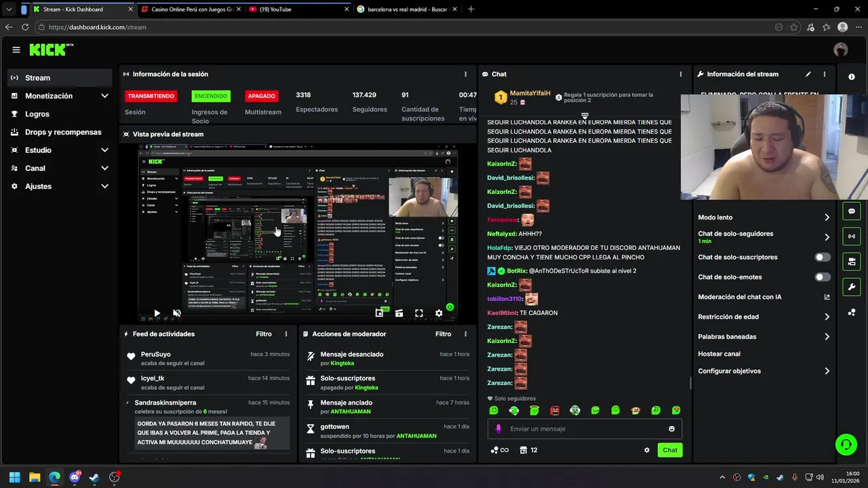The width and height of the screenshot is (868, 488).
Task: Open the hamburger menu beside the Kick logo
Action: tap(16, 49)
